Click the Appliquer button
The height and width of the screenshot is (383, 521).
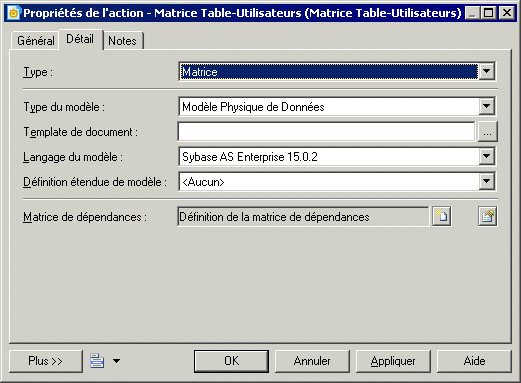tap(393, 361)
